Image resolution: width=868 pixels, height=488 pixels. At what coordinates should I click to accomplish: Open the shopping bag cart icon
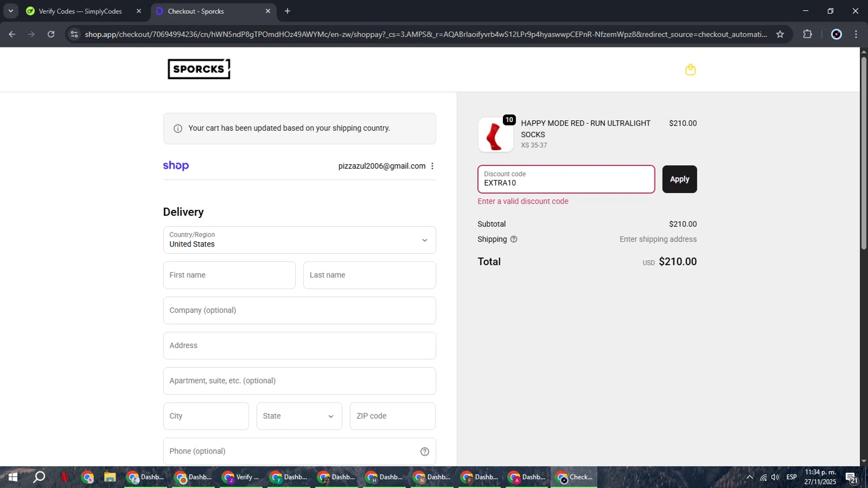coord(690,69)
